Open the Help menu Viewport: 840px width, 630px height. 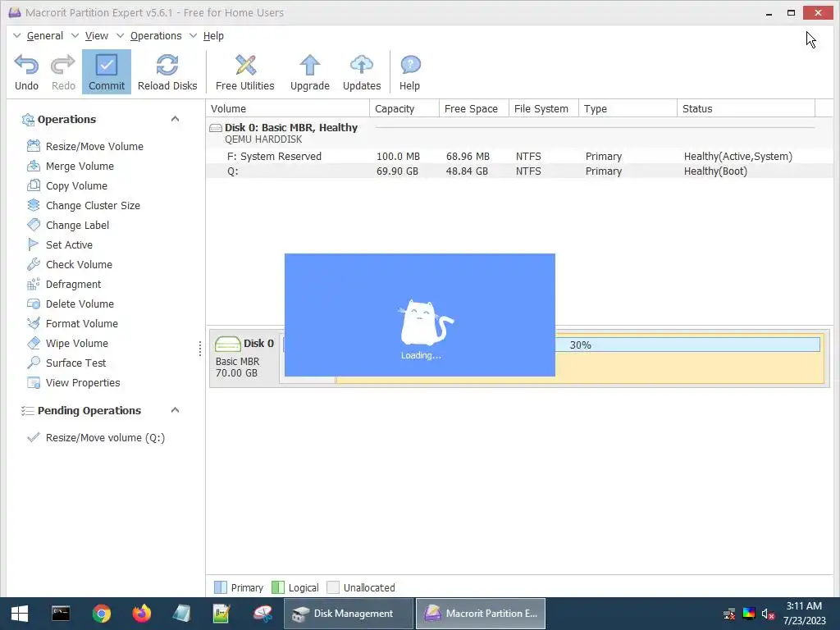coord(213,36)
